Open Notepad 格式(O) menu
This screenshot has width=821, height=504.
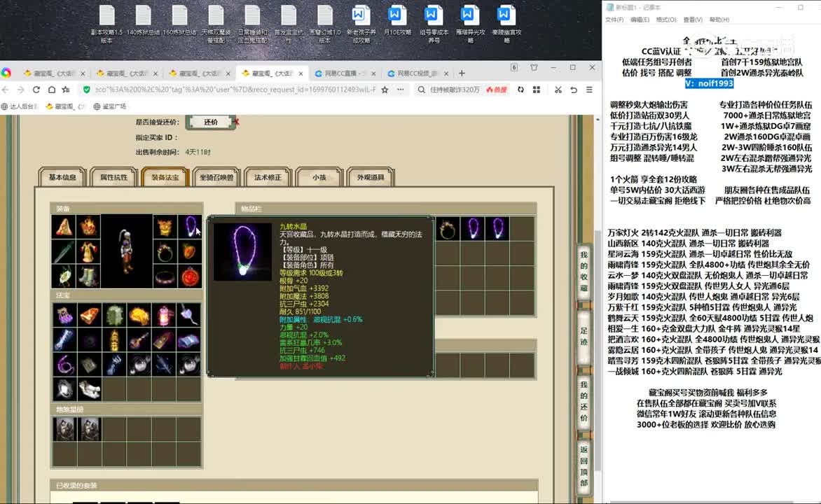tap(666, 20)
